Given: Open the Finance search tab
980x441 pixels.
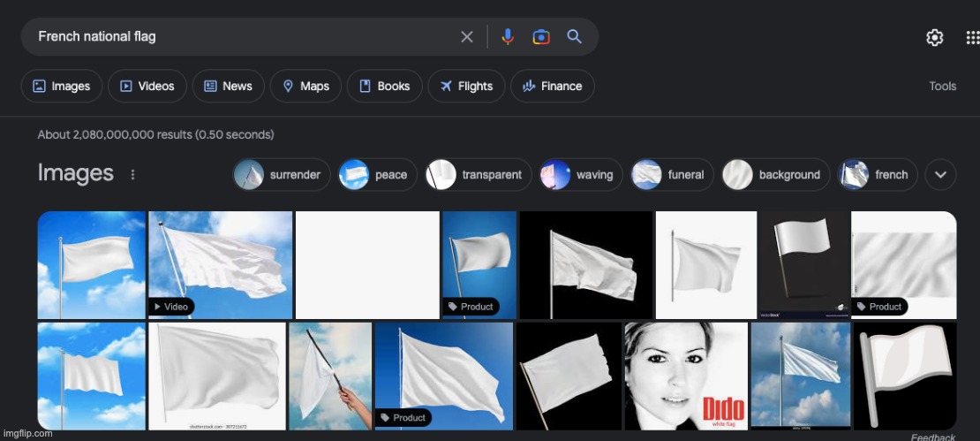Looking at the screenshot, I should (x=552, y=86).
